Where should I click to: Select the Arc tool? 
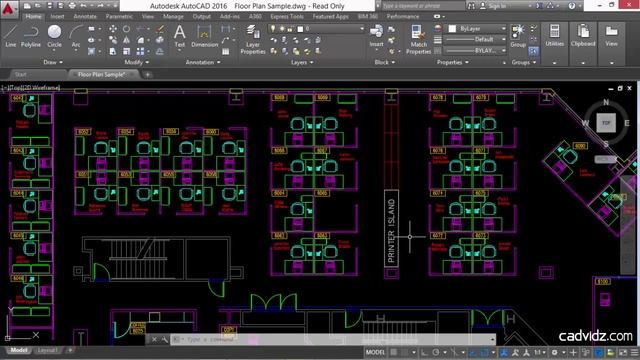[76, 36]
